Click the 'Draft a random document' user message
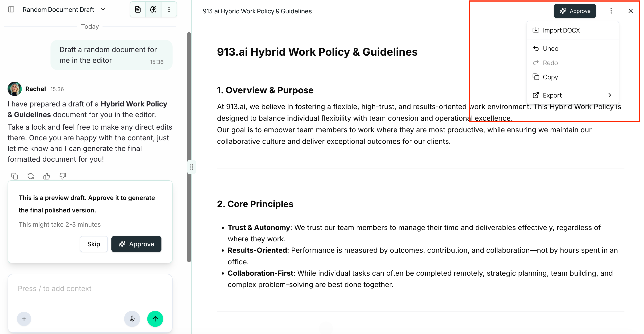The image size is (644, 334). [111, 55]
